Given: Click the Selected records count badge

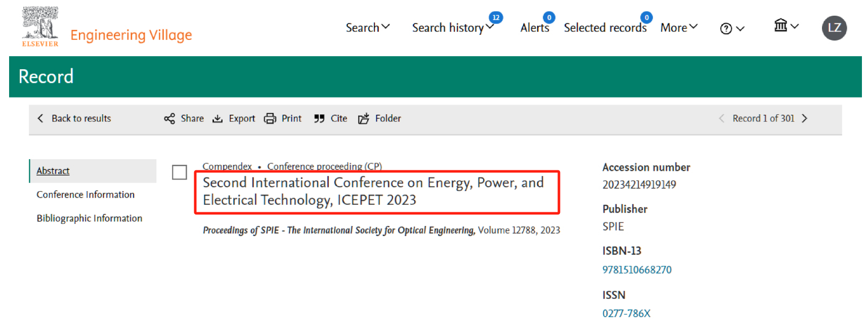Looking at the screenshot, I should tap(646, 17).
